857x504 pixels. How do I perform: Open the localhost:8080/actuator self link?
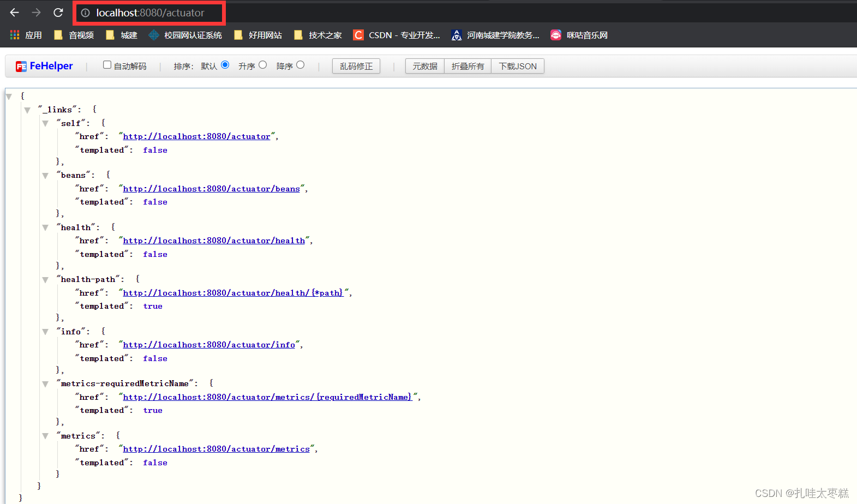pyautogui.click(x=197, y=136)
